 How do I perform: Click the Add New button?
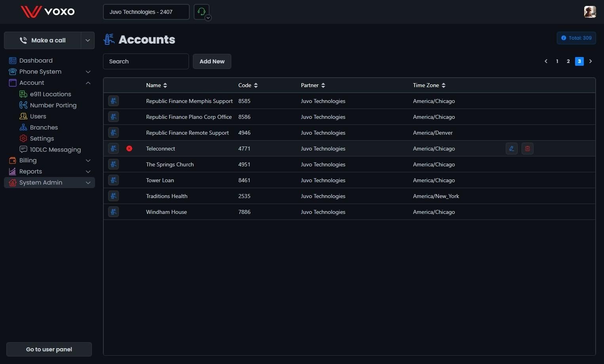pos(212,61)
